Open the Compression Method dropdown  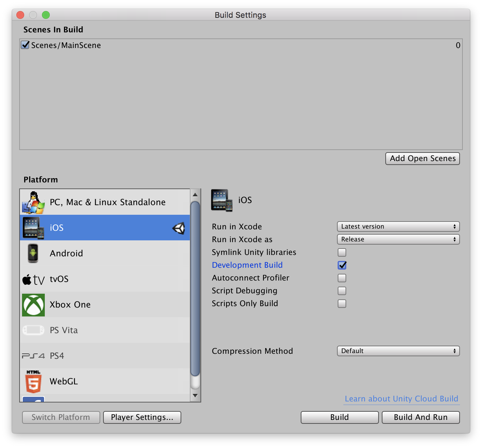click(398, 351)
